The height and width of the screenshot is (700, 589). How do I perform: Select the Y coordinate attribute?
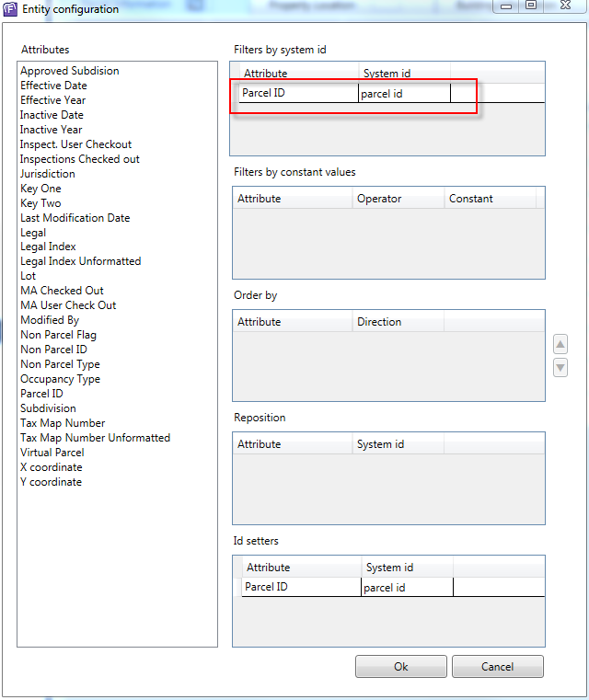click(x=52, y=482)
